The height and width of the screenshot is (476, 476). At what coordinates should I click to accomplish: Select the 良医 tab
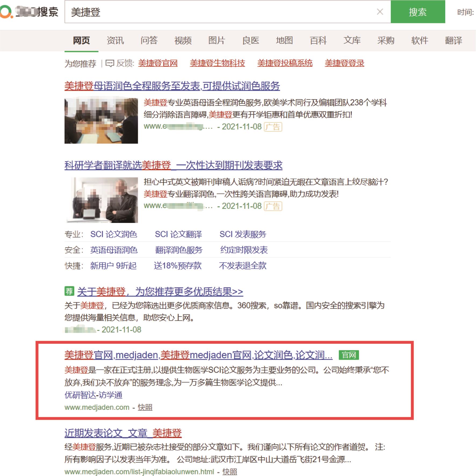(x=251, y=40)
